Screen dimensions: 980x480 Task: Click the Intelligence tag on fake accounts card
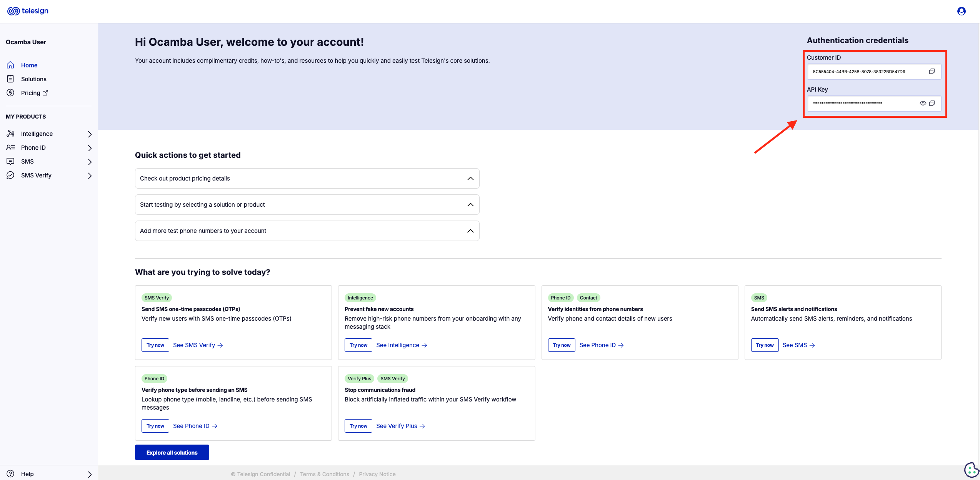click(x=360, y=298)
